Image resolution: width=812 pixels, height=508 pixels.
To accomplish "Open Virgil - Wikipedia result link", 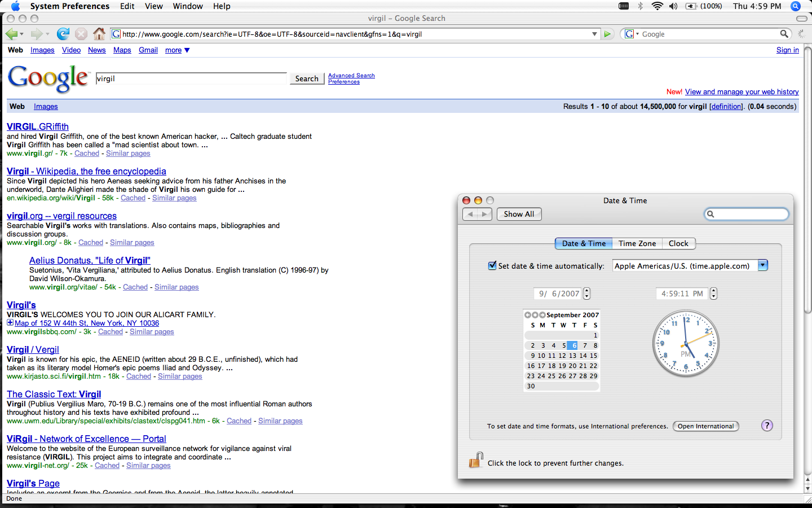I will (86, 171).
